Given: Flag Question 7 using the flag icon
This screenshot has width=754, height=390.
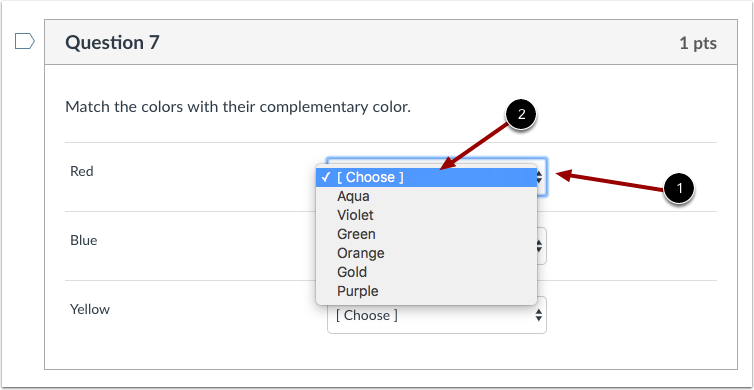Looking at the screenshot, I should 25,42.
